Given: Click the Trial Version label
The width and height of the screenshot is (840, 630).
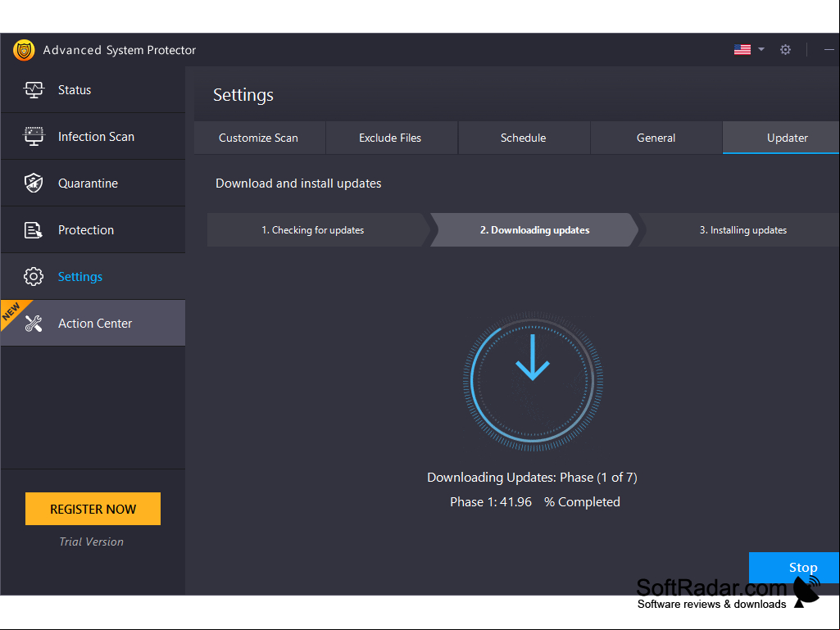Looking at the screenshot, I should (92, 542).
